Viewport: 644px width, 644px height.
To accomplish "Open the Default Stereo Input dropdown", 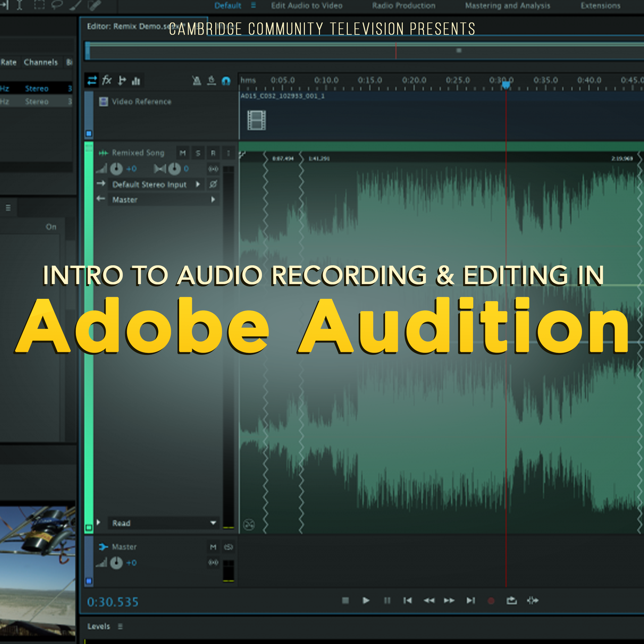I will [156, 184].
